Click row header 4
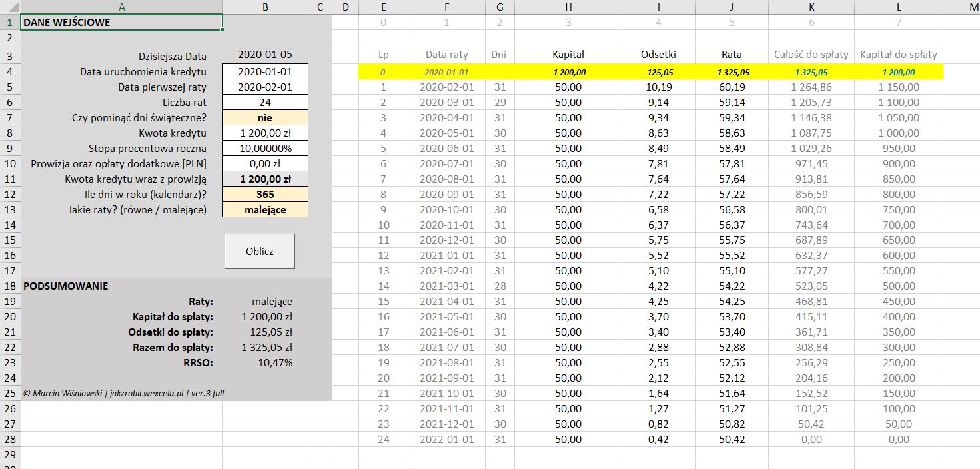The height and width of the screenshot is (469, 980). [10, 71]
